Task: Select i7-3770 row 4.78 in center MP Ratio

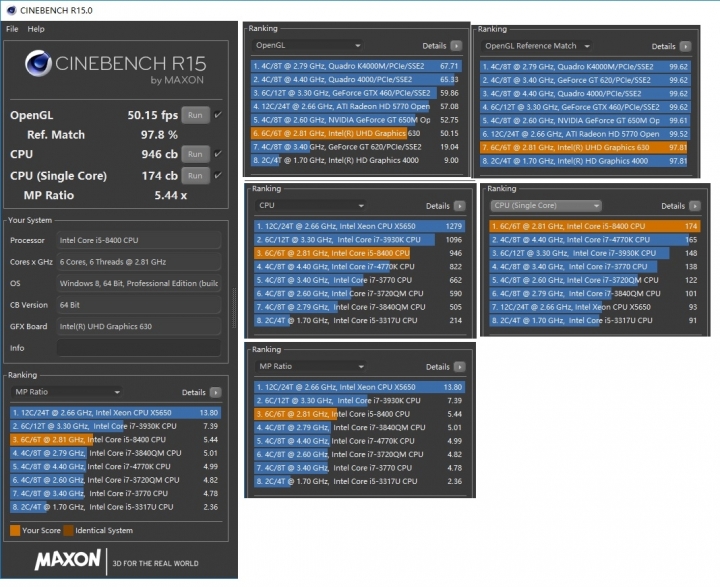Action: pyautogui.click(x=360, y=468)
